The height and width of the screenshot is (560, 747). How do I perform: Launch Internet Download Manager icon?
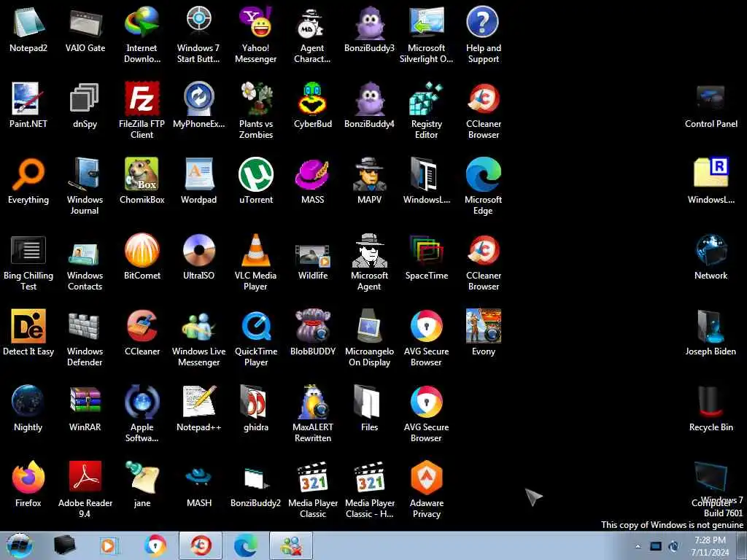coord(142,35)
